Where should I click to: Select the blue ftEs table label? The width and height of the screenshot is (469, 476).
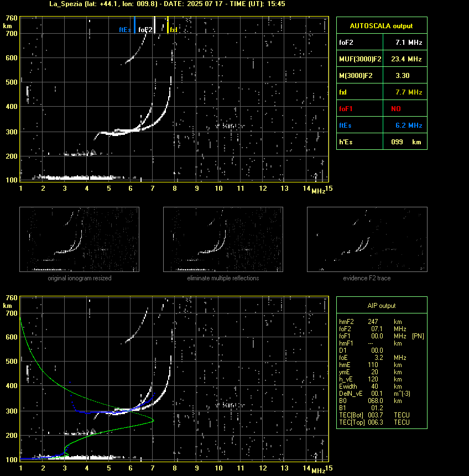point(345,125)
